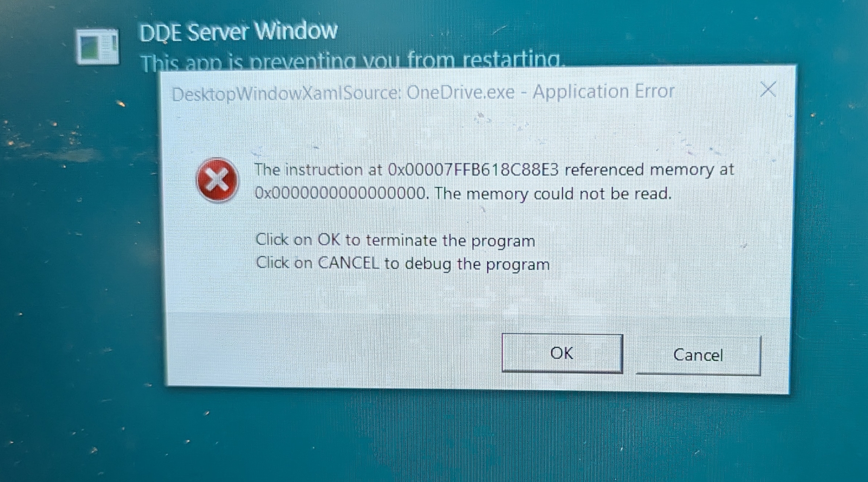Click the instruction address 0x00007FFB618C88E3

pos(473,170)
